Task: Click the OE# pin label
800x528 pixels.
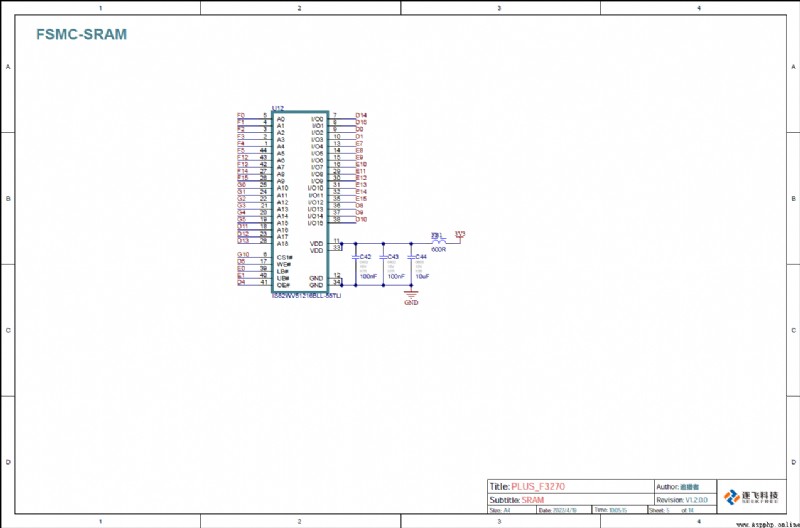Action: click(284, 285)
